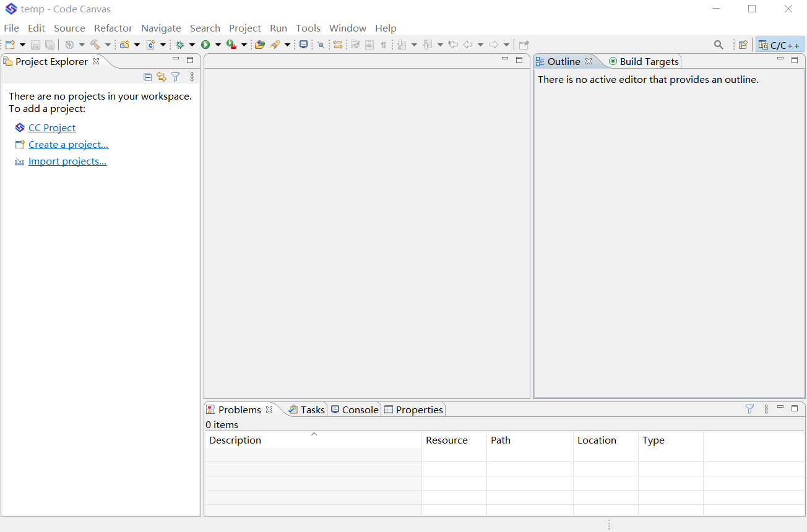The image size is (807, 532).
Task: Click the 'Import projects...' link
Action: click(67, 161)
